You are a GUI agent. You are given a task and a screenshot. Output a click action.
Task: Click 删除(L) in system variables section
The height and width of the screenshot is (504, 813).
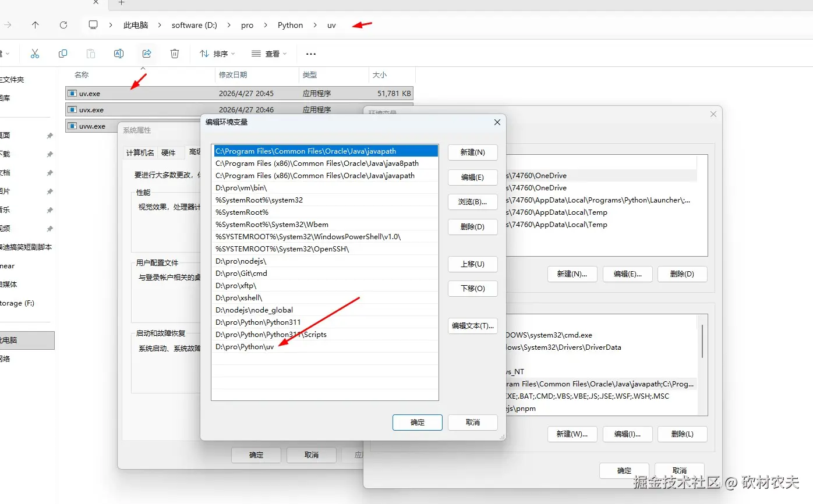pos(682,434)
